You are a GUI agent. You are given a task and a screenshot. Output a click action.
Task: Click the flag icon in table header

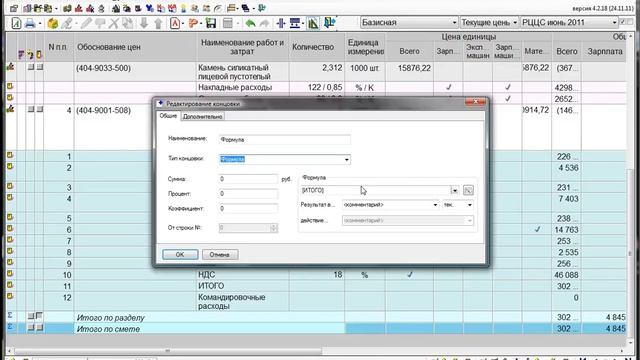pyautogui.click(x=21, y=54)
